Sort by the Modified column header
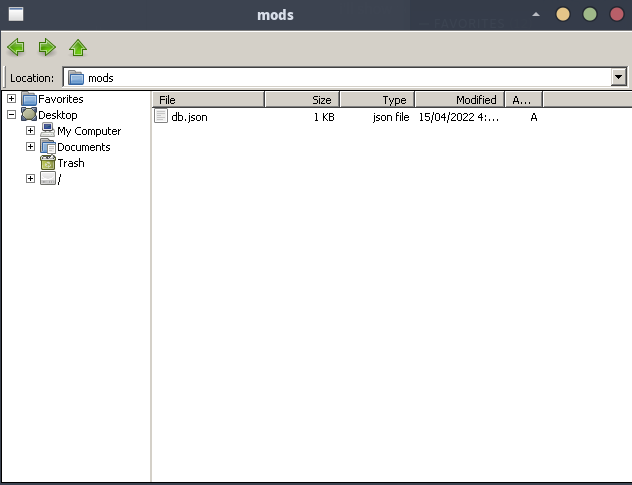The width and height of the screenshot is (632, 485). click(459, 100)
